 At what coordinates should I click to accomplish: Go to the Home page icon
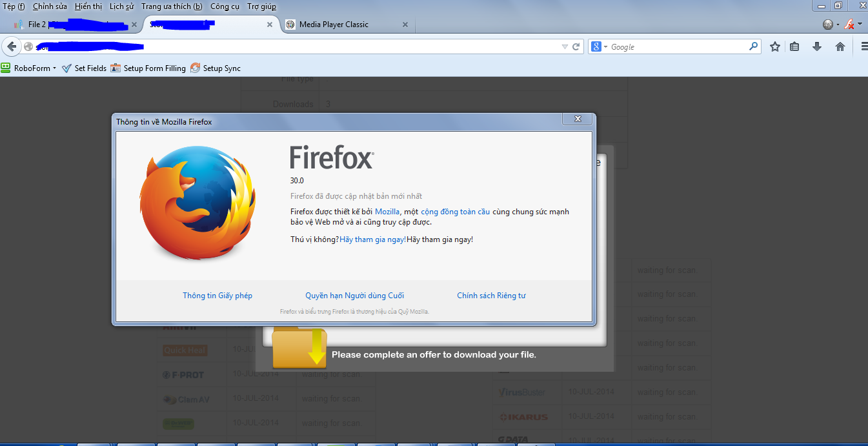(x=840, y=46)
